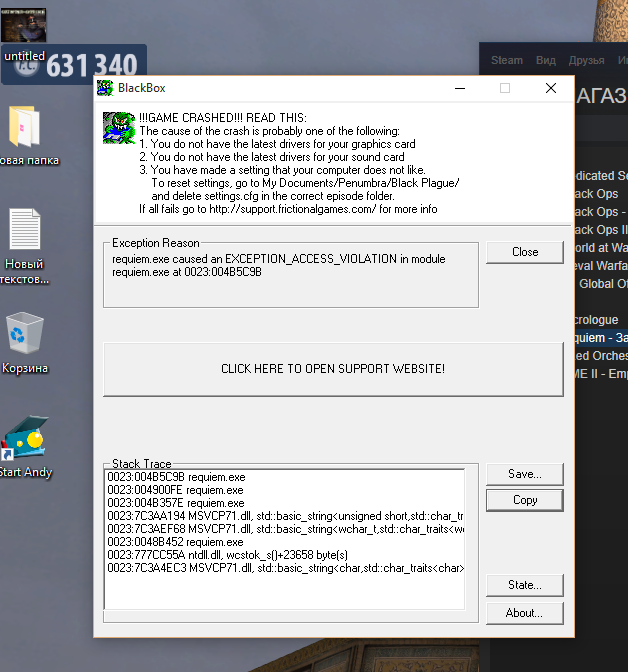Screen dimensions: 628x672
Task: Select dicated Se entry in Steam list
Action: click(x=601, y=176)
